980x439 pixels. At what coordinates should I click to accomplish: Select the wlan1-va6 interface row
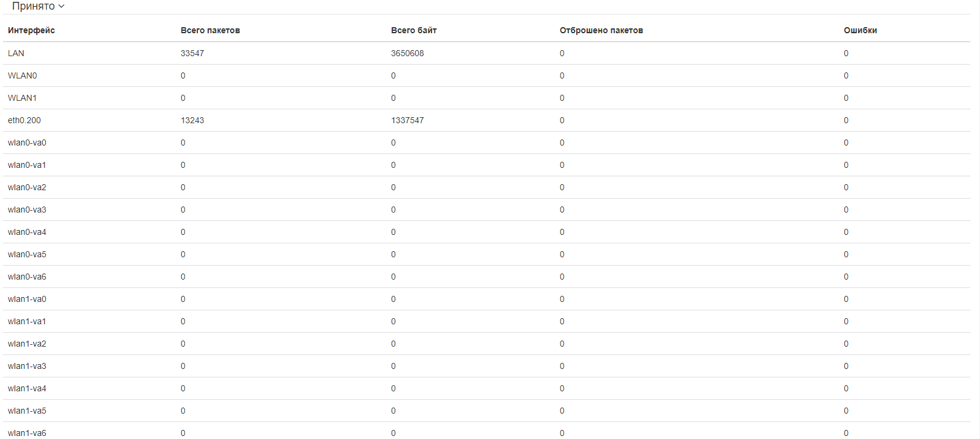point(27,432)
